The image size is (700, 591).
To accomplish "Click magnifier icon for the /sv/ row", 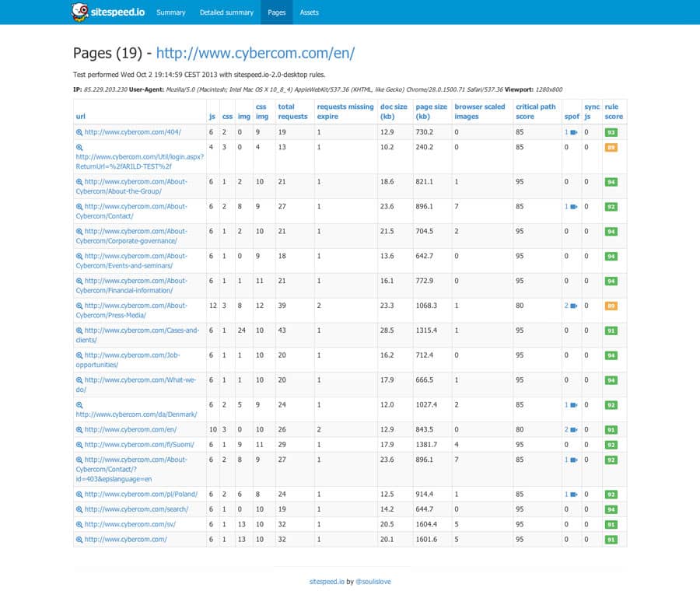I will [79, 524].
